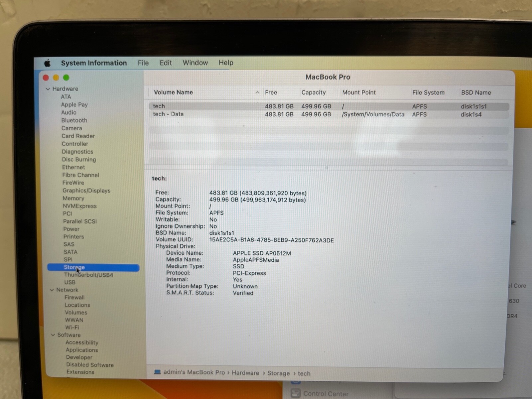Collapse the Software section
This screenshot has width=532, height=399.
(x=53, y=335)
